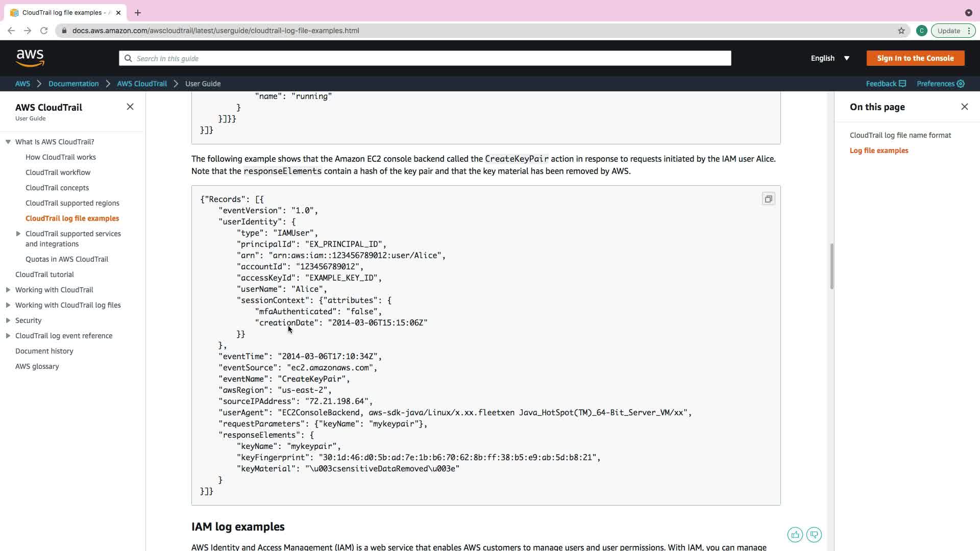This screenshot has height=551, width=980.
Task: Go to AWS CloudTrail breadcrumb
Action: coord(142,84)
